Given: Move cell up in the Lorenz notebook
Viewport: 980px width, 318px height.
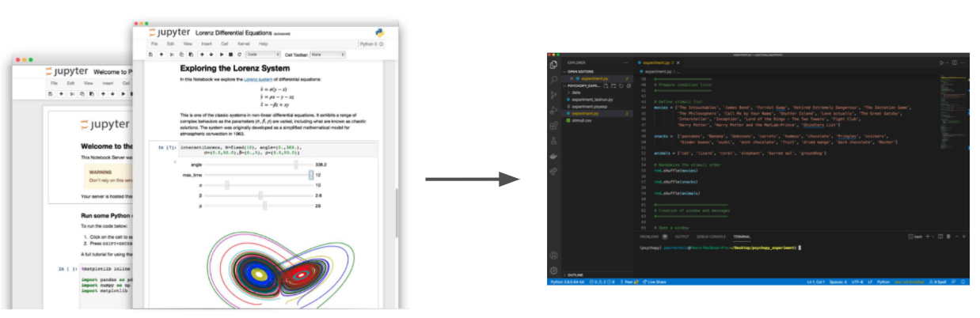Looking at the screenshot, I should [202, 55].
